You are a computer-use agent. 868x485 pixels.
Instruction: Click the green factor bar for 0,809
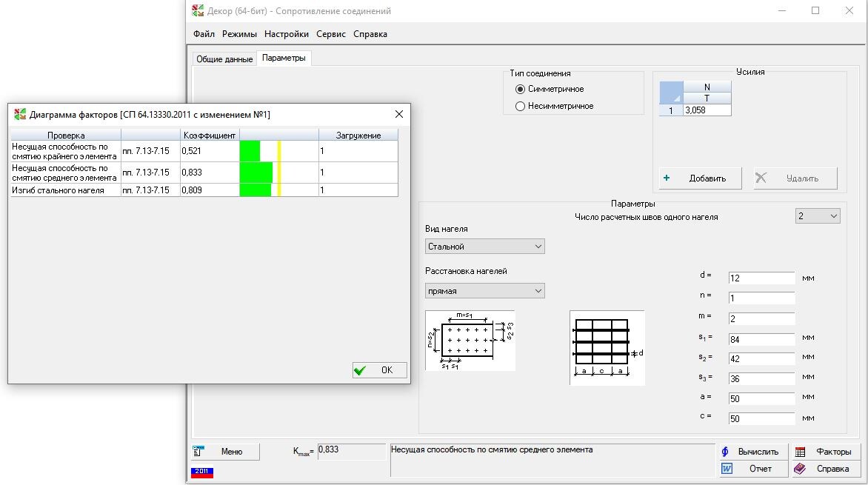tap(256, 190)
